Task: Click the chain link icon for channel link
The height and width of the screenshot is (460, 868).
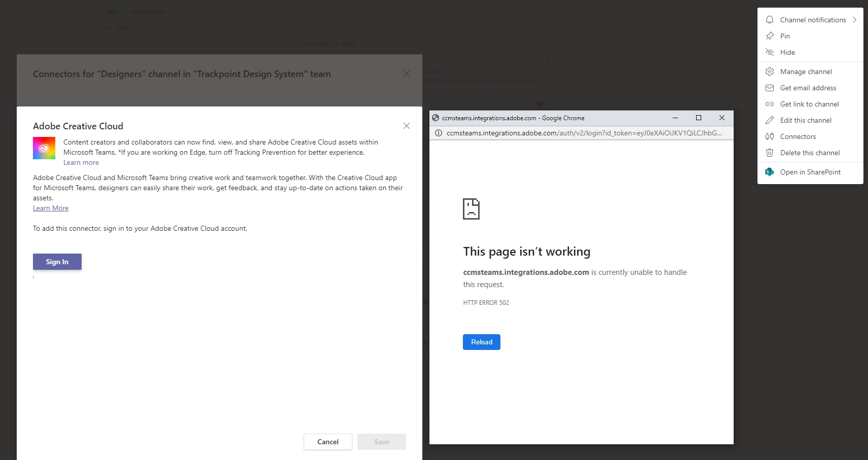Action: [770, 104]
